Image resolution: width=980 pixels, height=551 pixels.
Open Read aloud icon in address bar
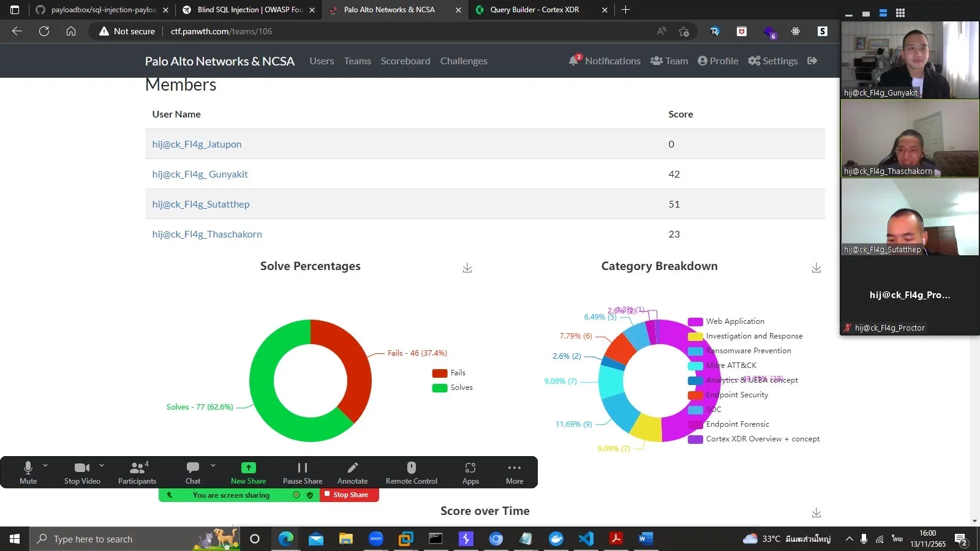click(661, 31)
